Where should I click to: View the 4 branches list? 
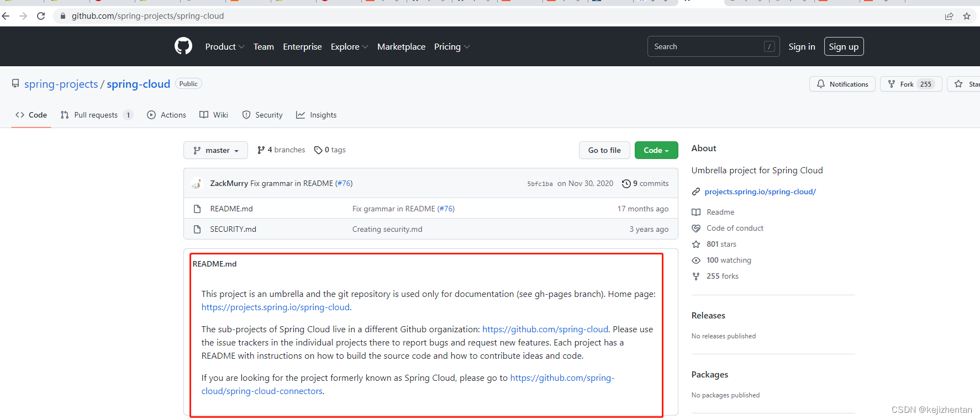[281, 150]
